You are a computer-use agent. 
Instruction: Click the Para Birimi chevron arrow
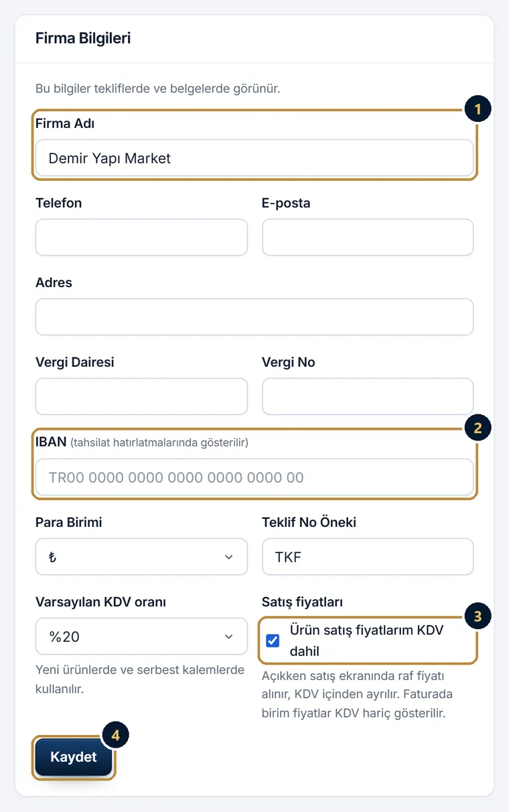[229, 557]
